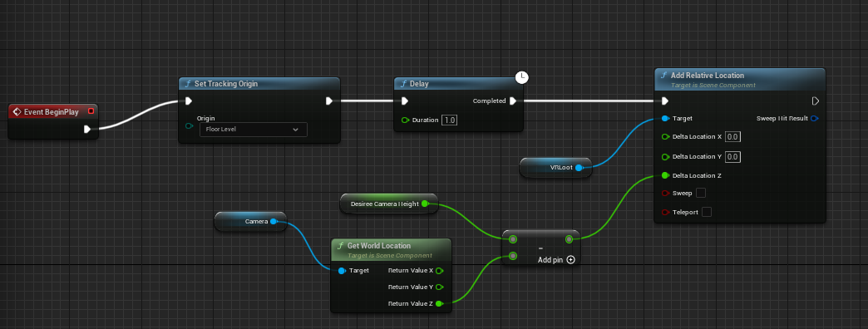Edit the Delta Location Y value field
The width and height of the screenshot is (868, 329).
(x=733, y=156)
